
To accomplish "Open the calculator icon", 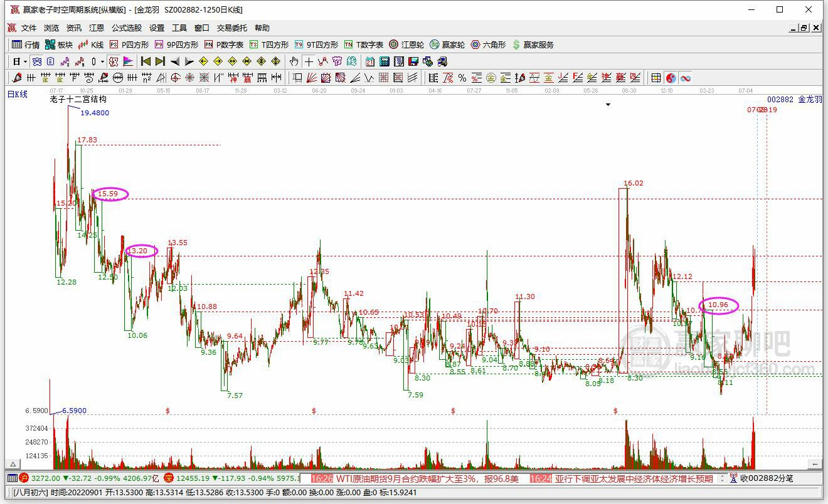I will [x=385, y=61].
